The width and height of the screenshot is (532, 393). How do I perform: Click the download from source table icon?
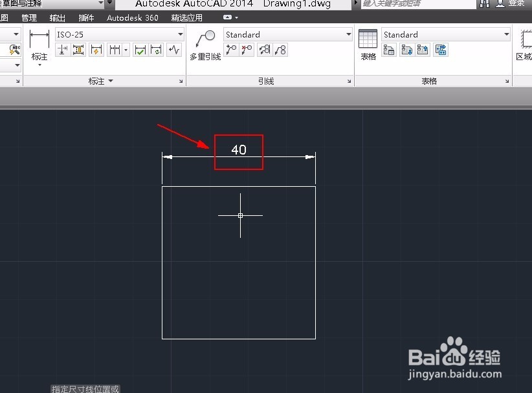[406, 50]
